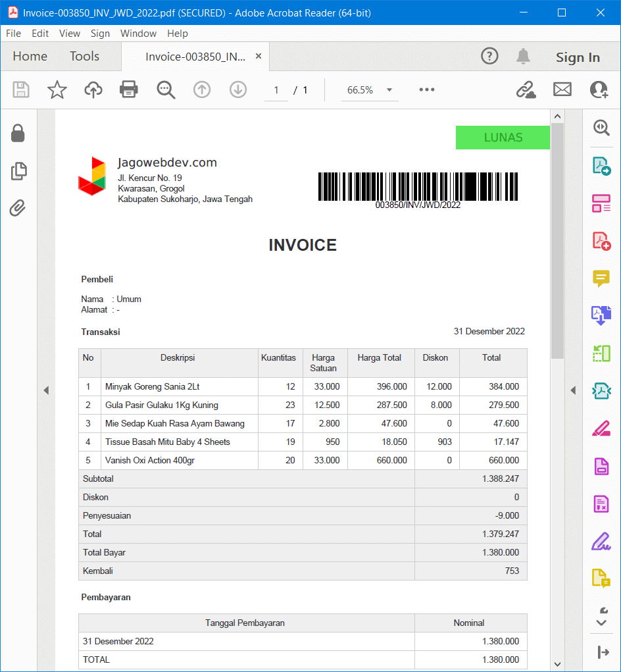Image resolution: width=621 pixels, height=672 pixels.
Task: Click the Save file floppy disk icon
Action: coord(21,90)
